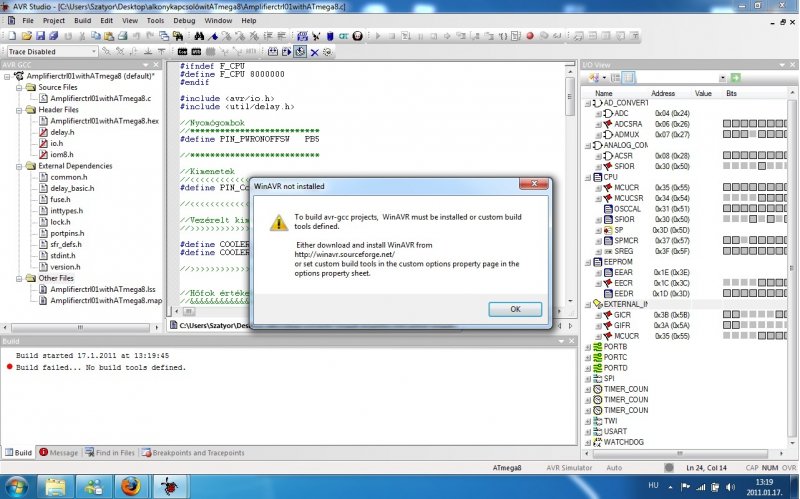Toggle leftmost bit box in ACSR row
The width and height of the screenshot is (800, 499).
coord(727,156)
